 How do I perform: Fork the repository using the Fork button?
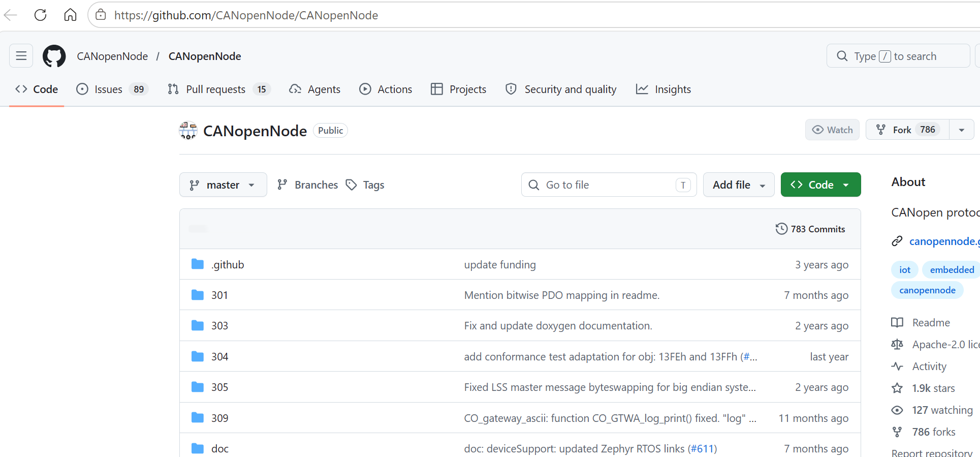coord(907,130)
